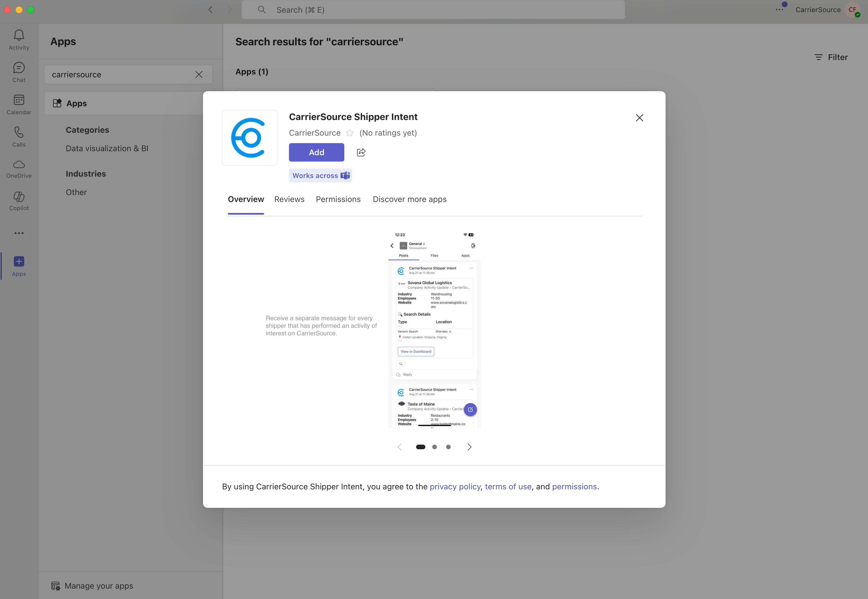Navigate forward with the right chevron in title bar

point(230,10)
